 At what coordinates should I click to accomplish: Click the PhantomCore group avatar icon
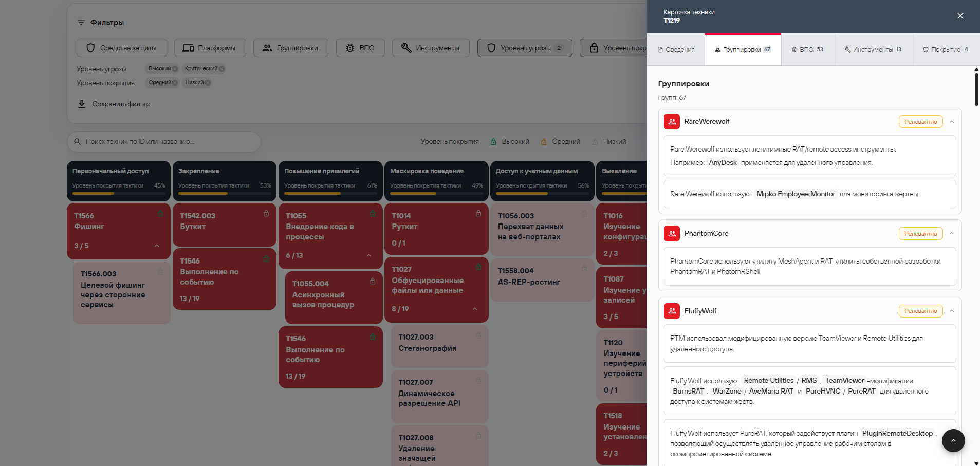[672, 234]
